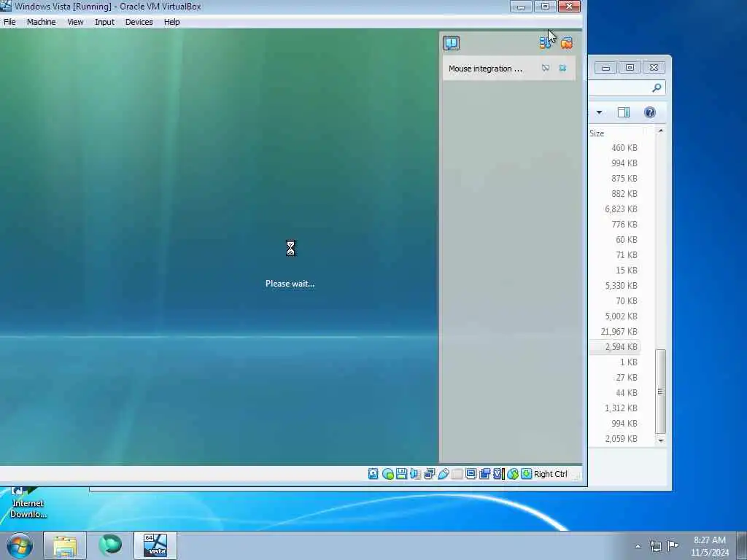The width and height of the screenshot is (747, 560).
Task: Open the Devices menu
Action: click(139, 22)
